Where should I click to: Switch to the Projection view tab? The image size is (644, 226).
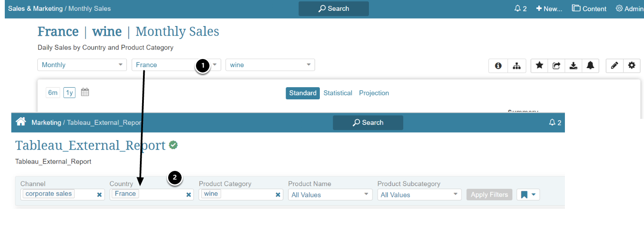point(374,93)
